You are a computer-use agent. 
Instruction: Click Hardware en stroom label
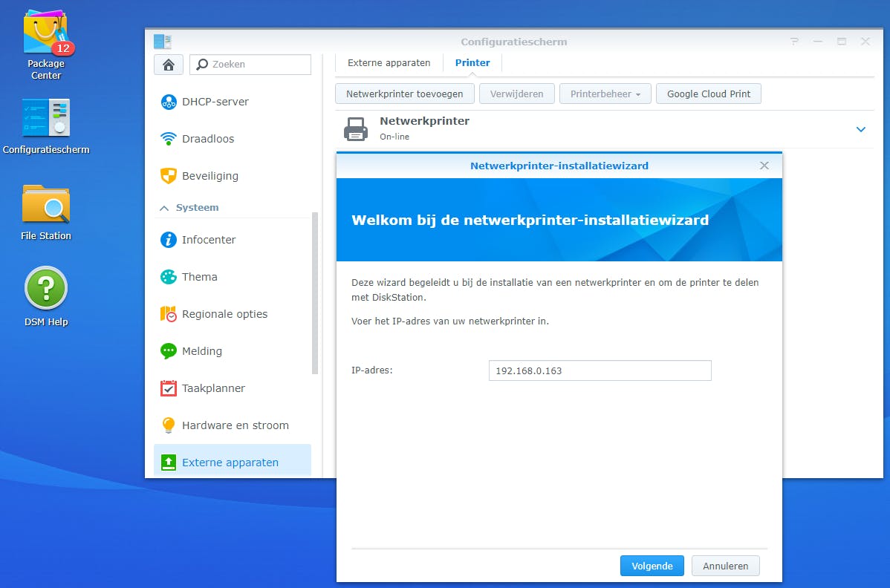coord(235,425)
